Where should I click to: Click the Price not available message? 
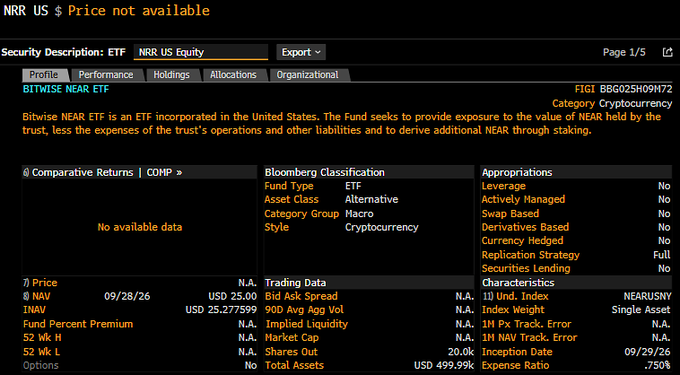[139, 11]
